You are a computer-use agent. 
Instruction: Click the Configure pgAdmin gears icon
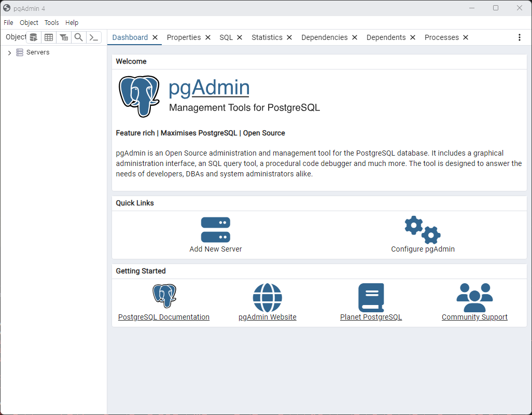(x=423, y=230)
